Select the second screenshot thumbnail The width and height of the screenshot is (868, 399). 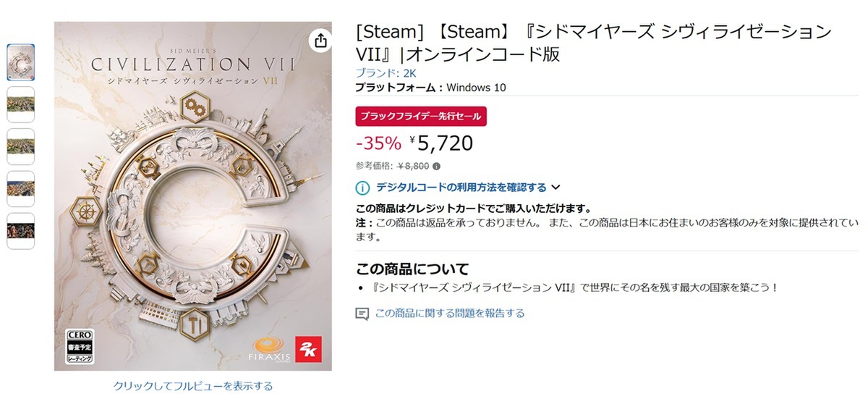(21, 104)
